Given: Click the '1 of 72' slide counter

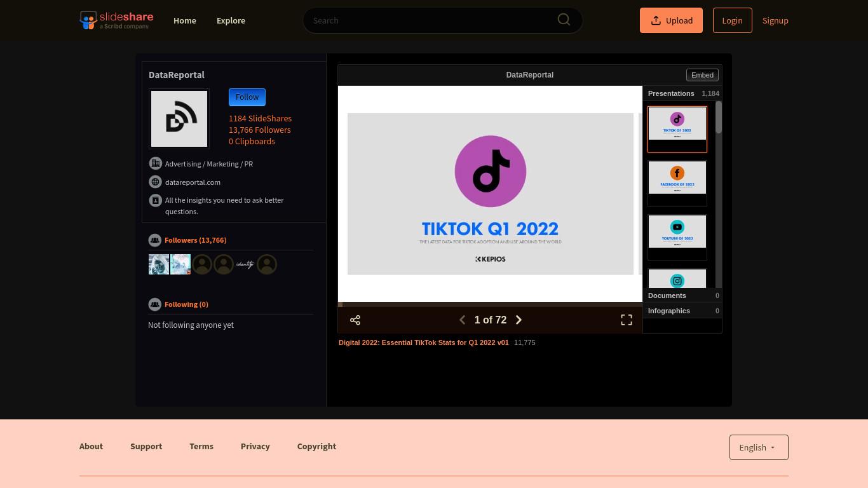Looking at the screenshot, I should [x=491, y=320].
